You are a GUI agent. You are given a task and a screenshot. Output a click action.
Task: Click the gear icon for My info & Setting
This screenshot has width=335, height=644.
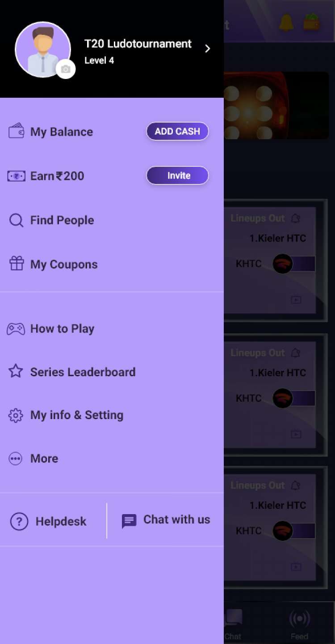(16, 415)
